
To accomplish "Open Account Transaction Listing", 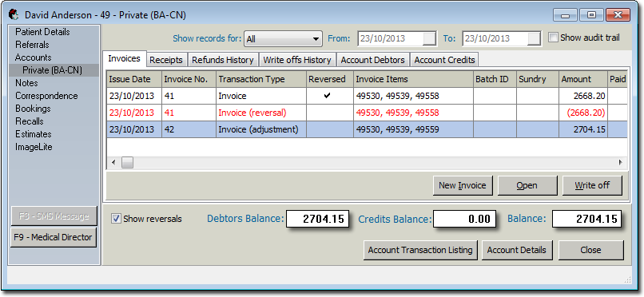I will 420,250.
